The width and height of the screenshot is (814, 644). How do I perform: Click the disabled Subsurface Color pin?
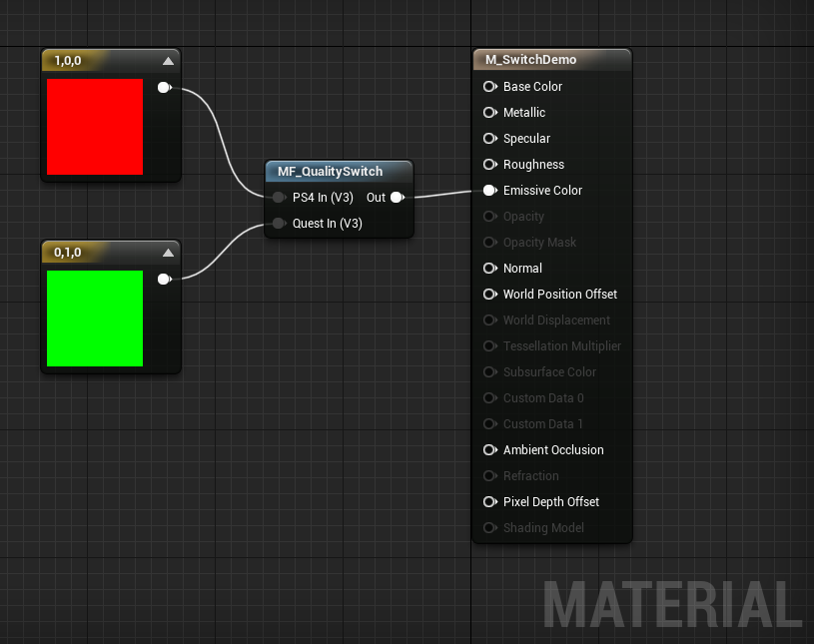[489, 372]
